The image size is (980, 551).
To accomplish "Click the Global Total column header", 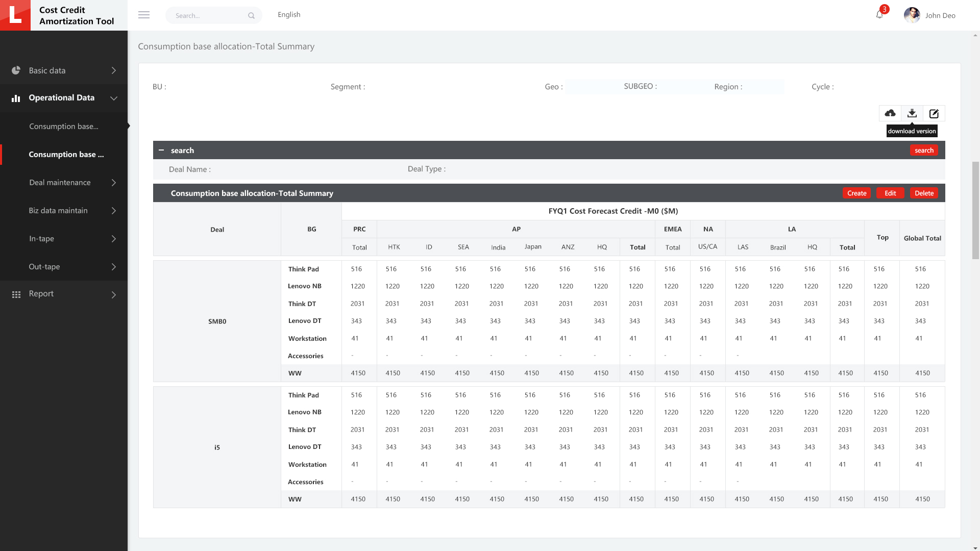I will 922,238.
